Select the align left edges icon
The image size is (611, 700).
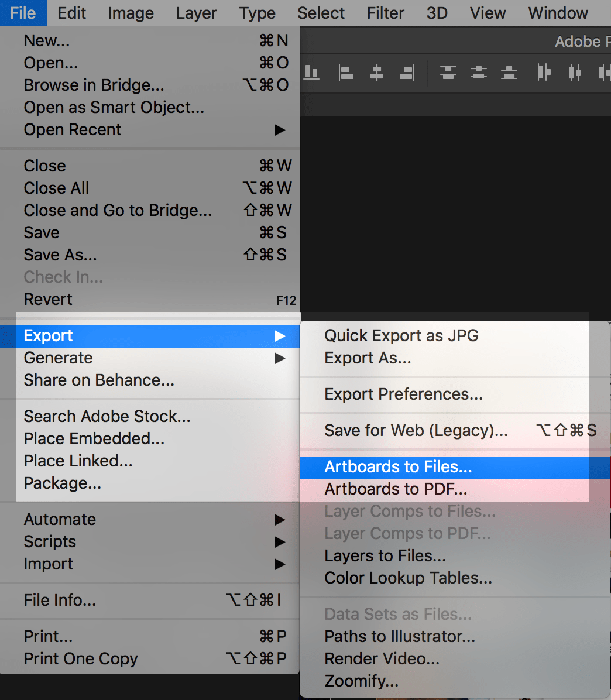pos(346,73)
